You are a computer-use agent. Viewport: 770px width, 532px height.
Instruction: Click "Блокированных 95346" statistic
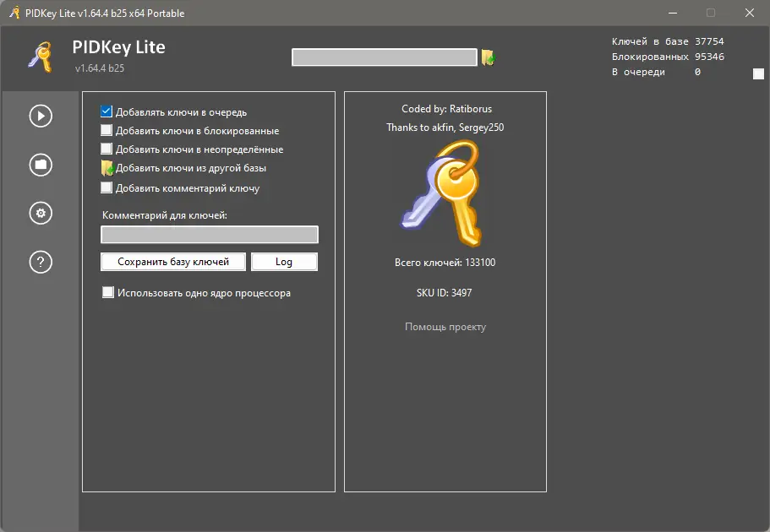coord(668,57)
